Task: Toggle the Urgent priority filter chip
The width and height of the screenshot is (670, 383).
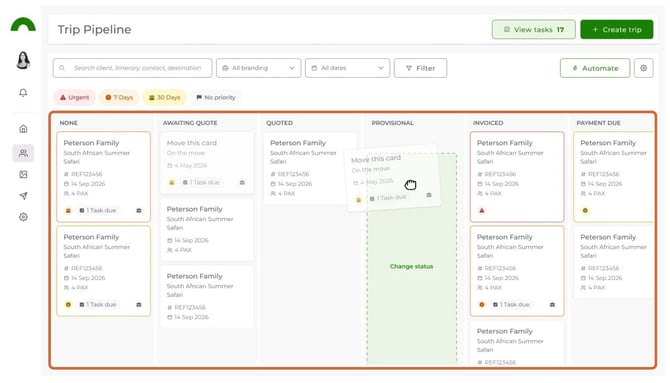Action: 75,97
